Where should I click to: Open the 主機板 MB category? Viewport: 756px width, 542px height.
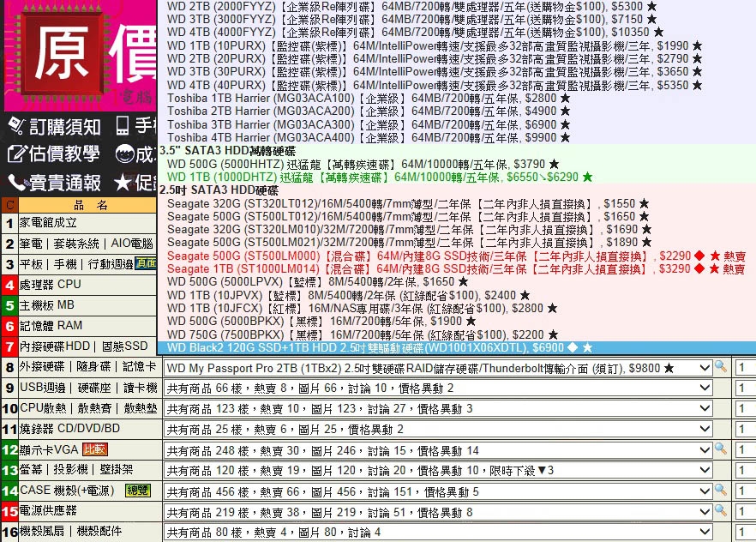click(47, 305)
